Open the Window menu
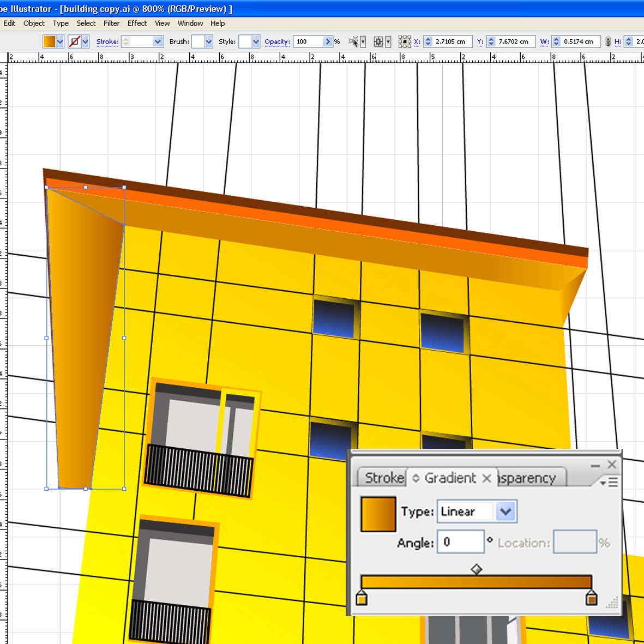Viewport: 644px width, 644px height. click(x=190, y=23)
